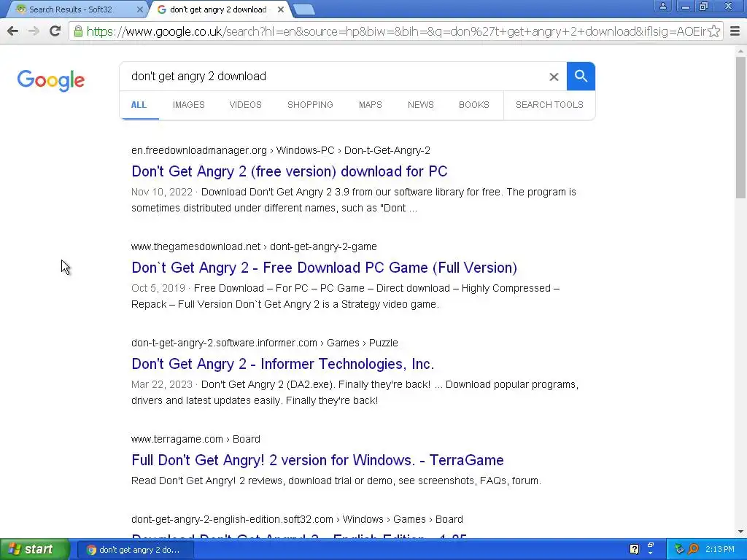Open the Chrome hamburger menu
The width and height of the screenshot is (747, 560).
click(735, 31)
